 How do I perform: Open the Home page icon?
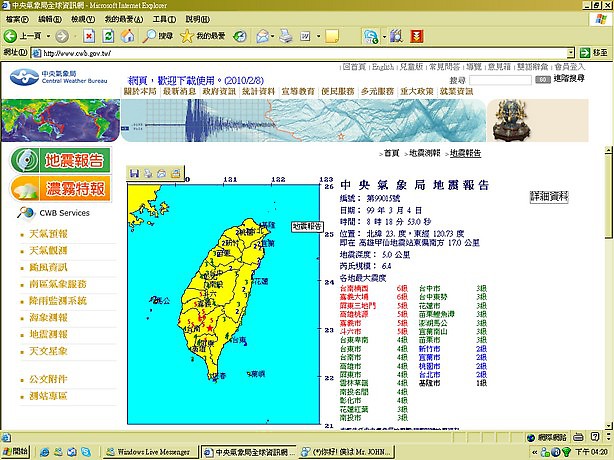(127, 36)
